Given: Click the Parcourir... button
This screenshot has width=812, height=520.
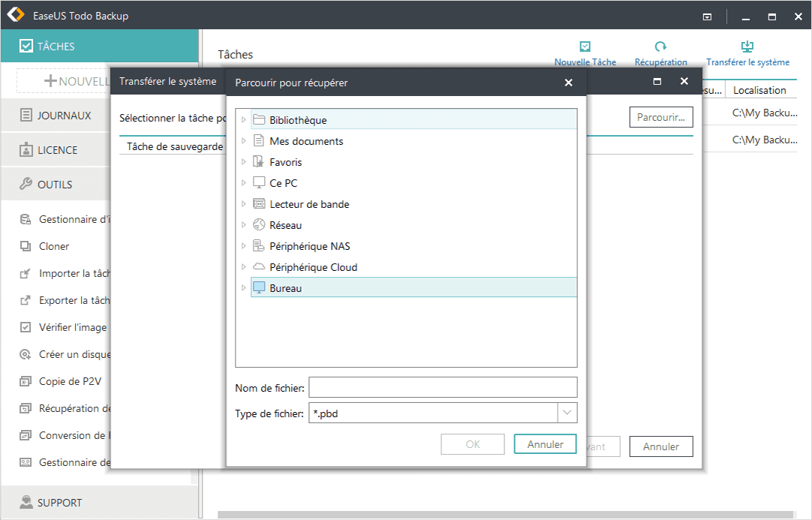Looking at the screenshot, I should pos(660,117).
